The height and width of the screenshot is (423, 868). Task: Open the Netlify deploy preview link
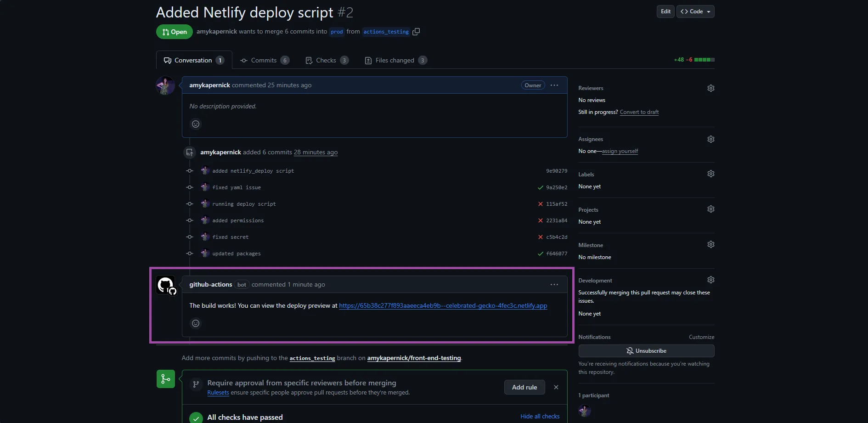click(x=443, y=306)
